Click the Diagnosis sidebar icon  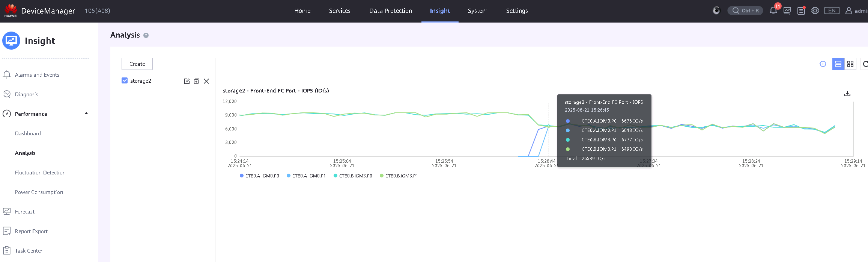pos(7,94)
